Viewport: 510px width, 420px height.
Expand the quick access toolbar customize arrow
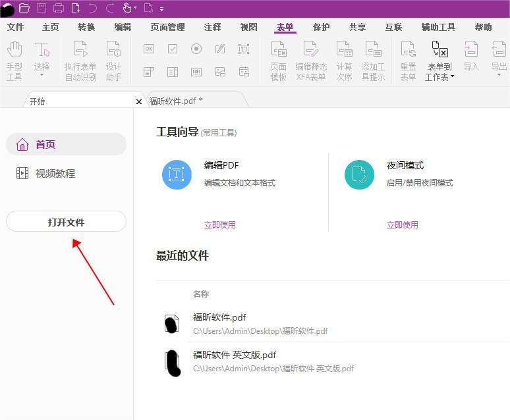click(161, 9)
